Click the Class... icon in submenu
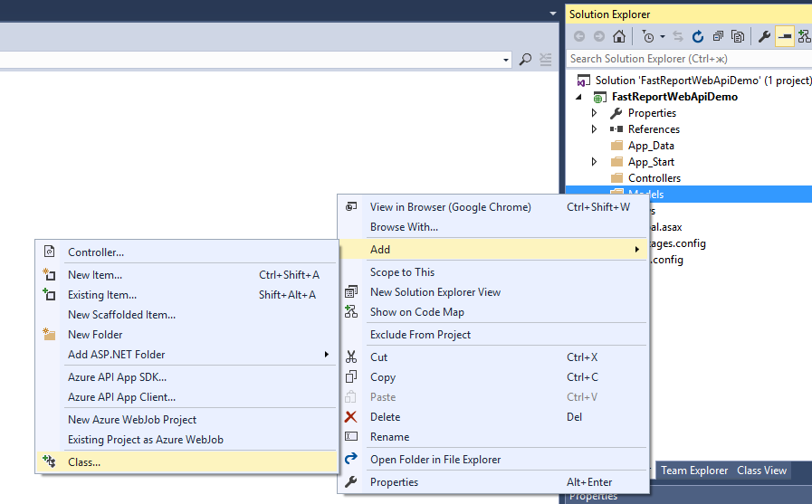This screenshot has height=504, width=812. [x=49, y=461]
